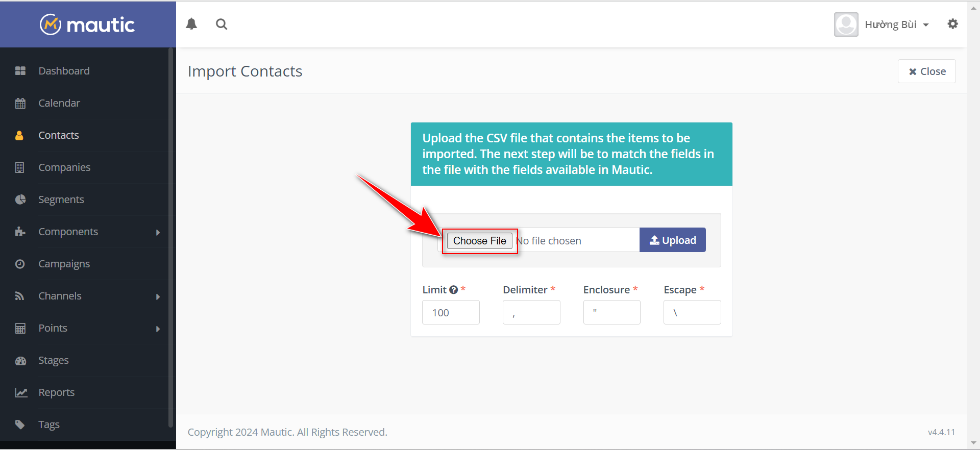Expand the Channels submenu arrow
This screenshot has height=450, width=980.
point(158,296)
